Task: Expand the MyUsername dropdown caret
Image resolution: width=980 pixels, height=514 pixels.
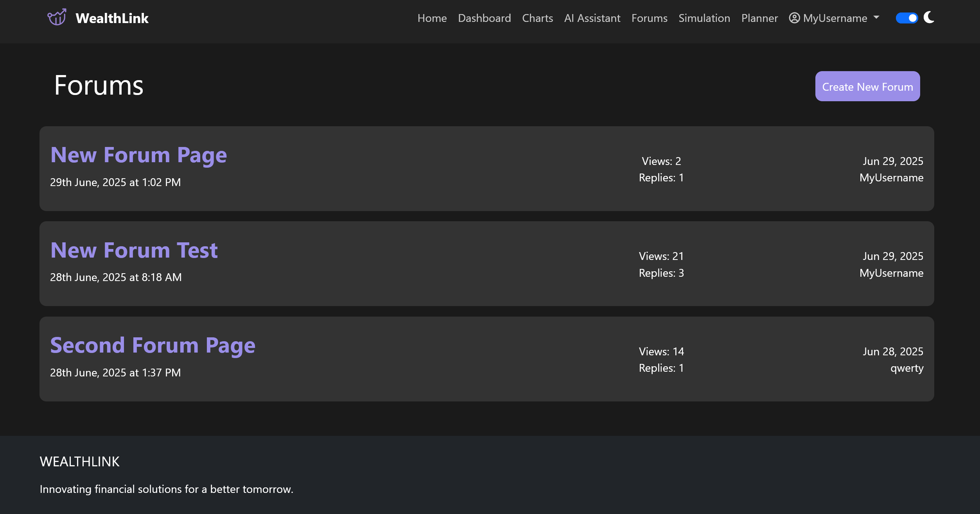Action: pyautogui.click(x=876, y=18)
